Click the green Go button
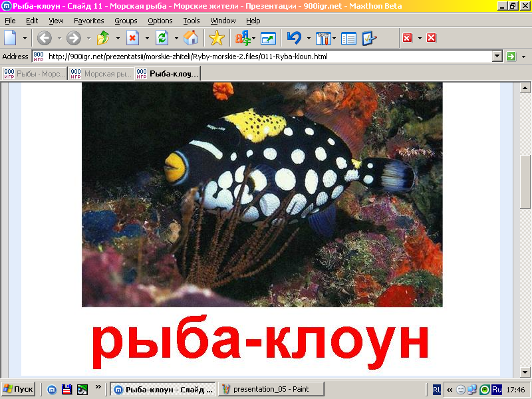Screen dimensions: 532x399 click(511, 57)
